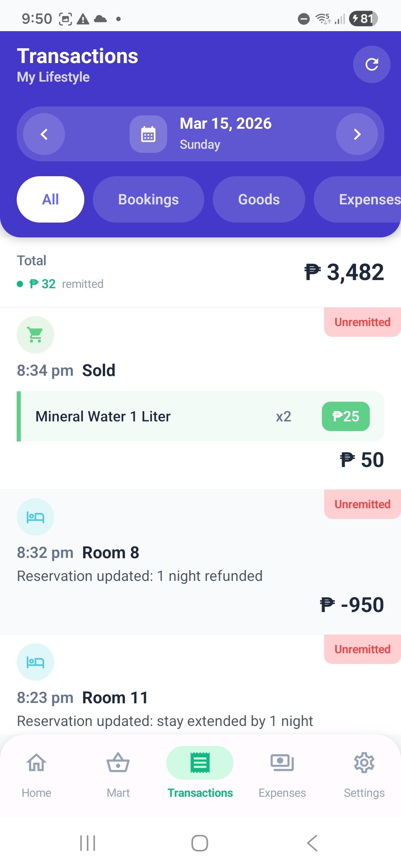
Task: Advance to the next day arrow
Action: click(357, 134)
